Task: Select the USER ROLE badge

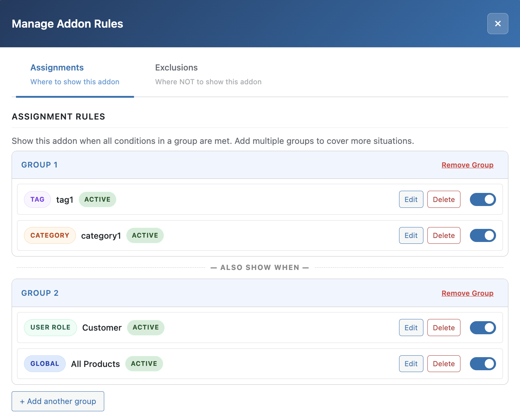Action: coord(50,328)
